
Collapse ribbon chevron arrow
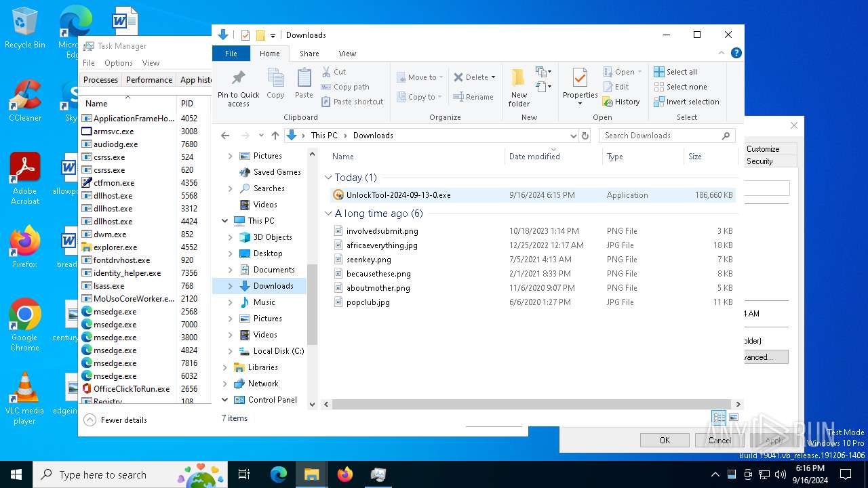(722, 53)
